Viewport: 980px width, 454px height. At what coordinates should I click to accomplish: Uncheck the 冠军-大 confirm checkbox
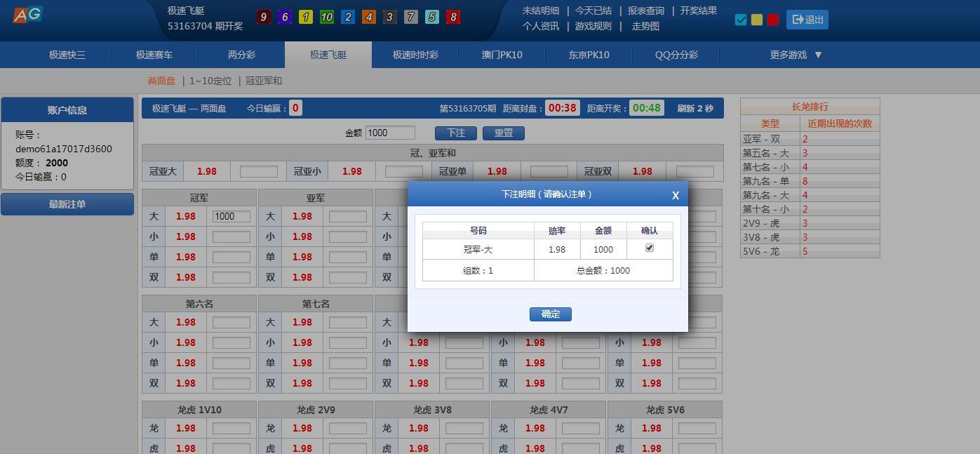click(649, 248)
